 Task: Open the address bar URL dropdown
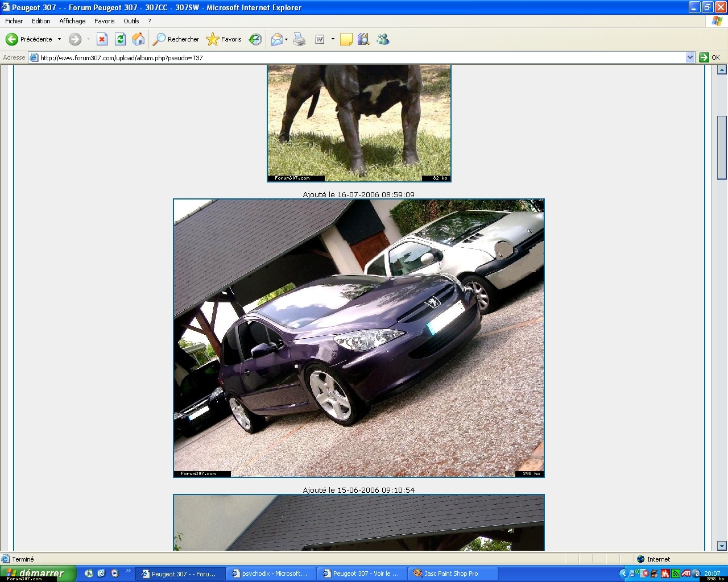point(690,57)
